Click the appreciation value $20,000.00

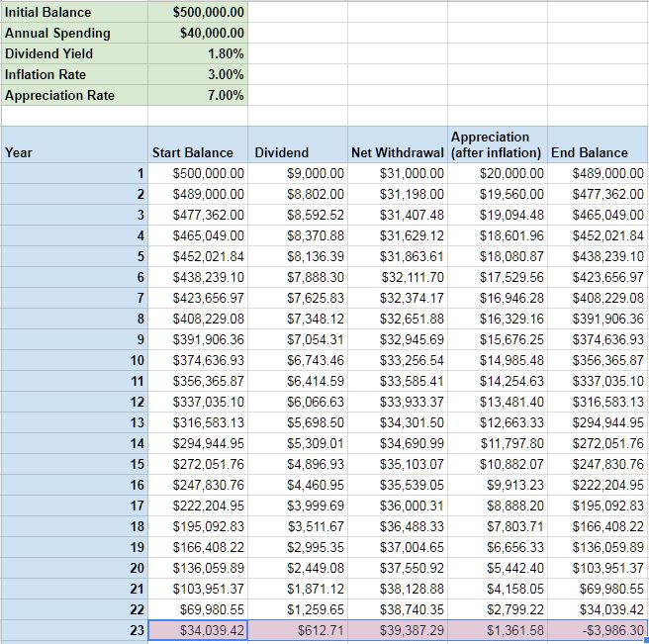pyautogui.click(x=497, y=173)
